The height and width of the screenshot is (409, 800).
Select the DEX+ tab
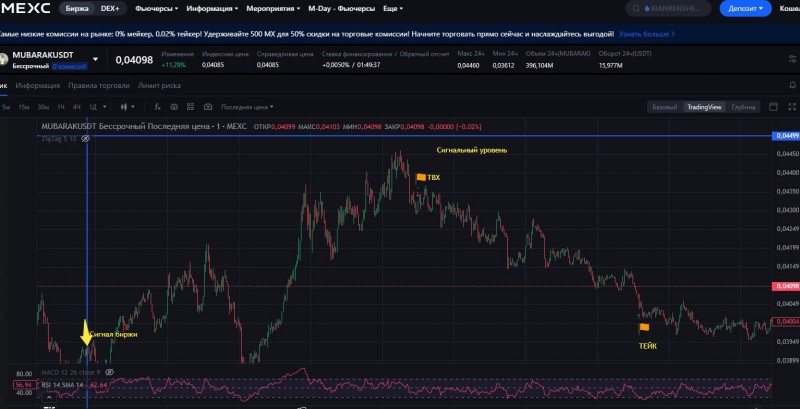pos(110,9)
